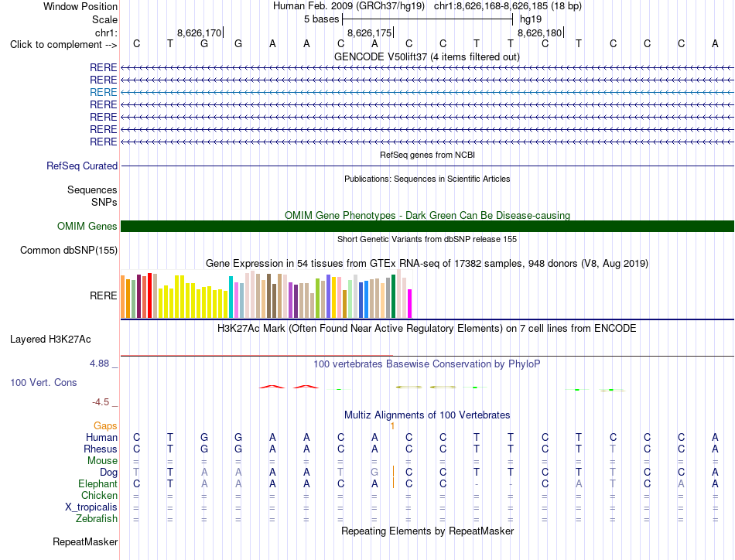Select the Zebrafish alignment row label
The image size is (735, 560).
(x=96, y=519)
